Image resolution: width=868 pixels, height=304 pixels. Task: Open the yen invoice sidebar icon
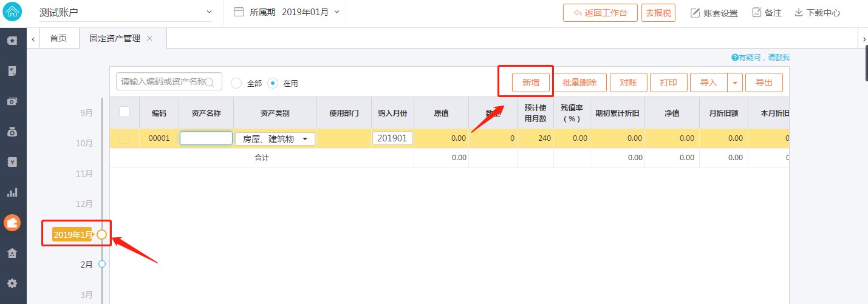12,162
